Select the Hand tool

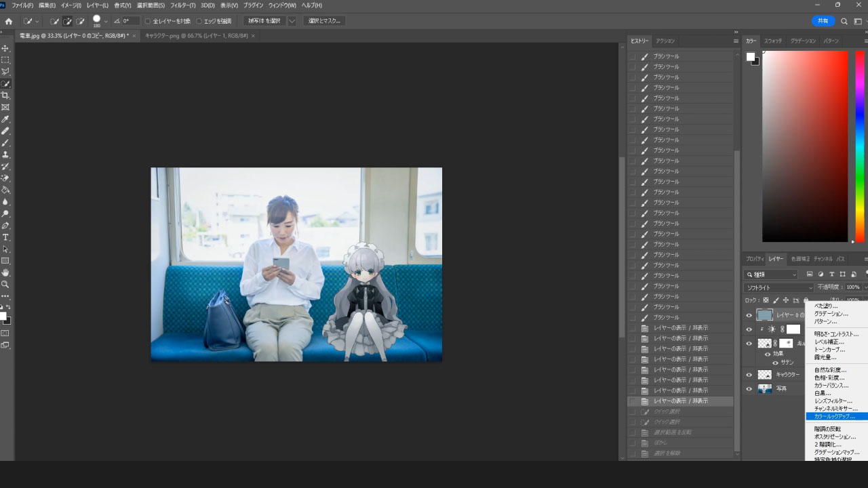click(x=5, y=272)
